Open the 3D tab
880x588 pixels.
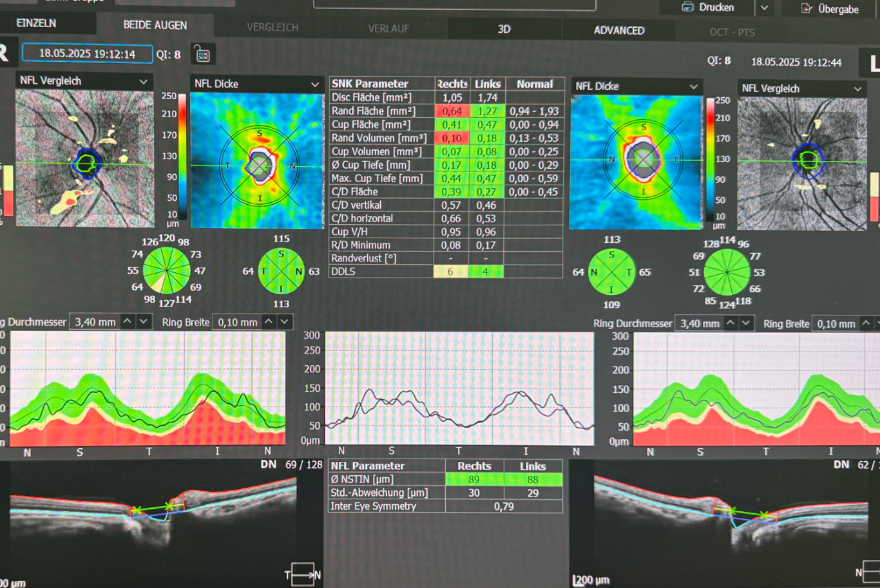tap(504, 29)
